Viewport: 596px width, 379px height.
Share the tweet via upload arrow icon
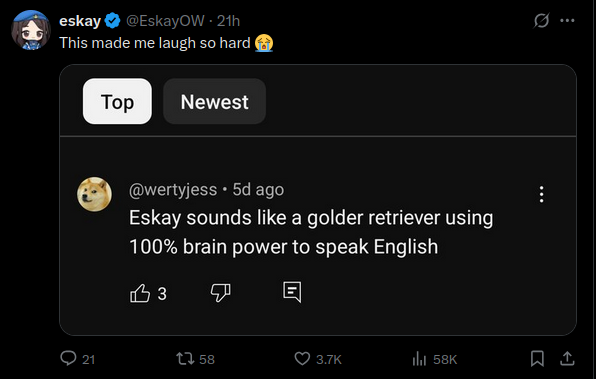click(567, 358)
